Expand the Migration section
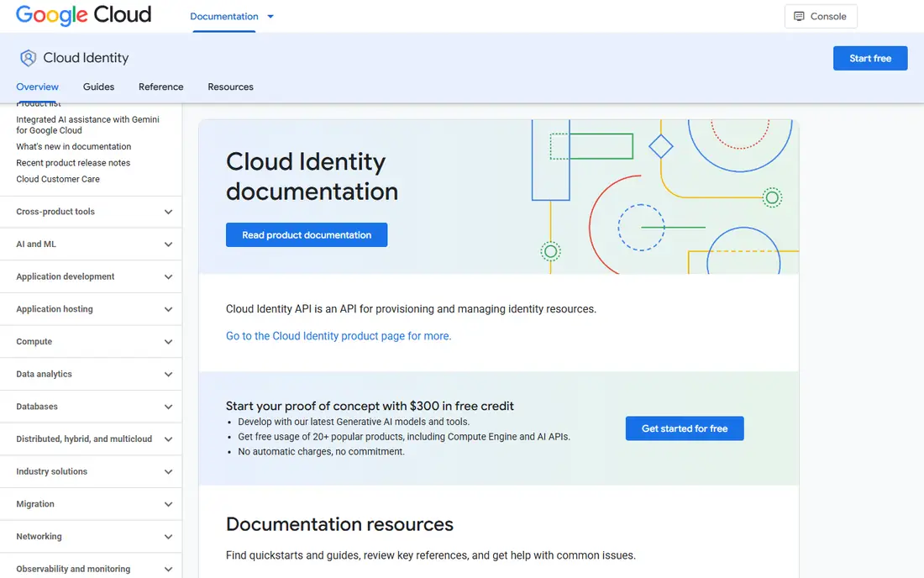This screenshot has width=924, height=578. tap(91, 504)
